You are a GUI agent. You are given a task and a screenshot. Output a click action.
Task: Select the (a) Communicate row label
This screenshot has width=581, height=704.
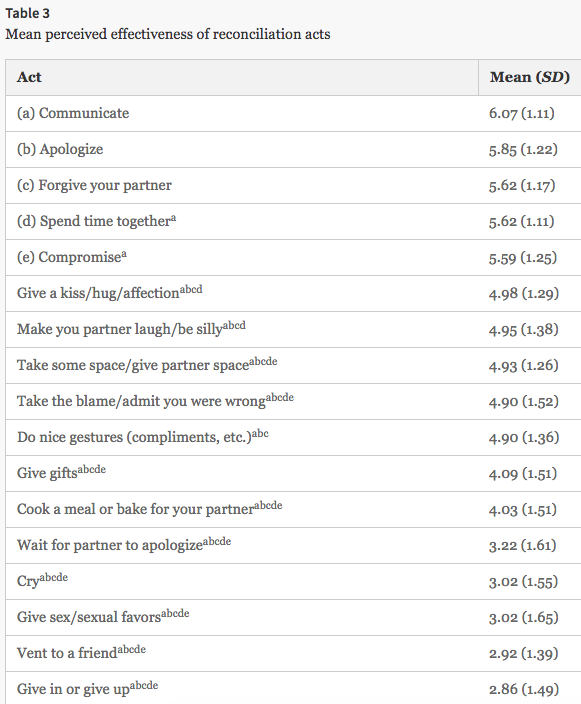tap(73, 113)
